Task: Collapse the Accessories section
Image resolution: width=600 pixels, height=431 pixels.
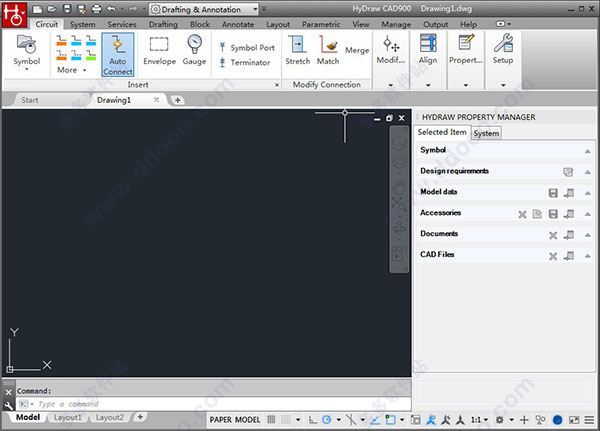Action: (x=587, y=214)
